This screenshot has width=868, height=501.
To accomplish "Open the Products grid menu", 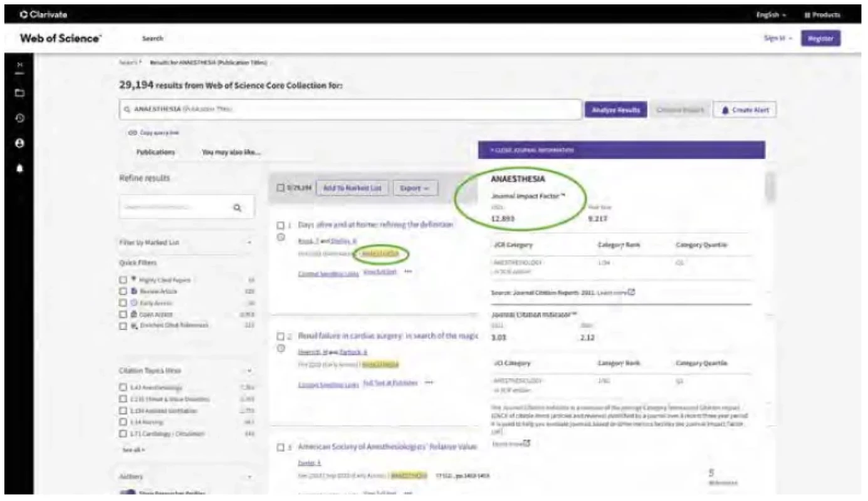I will pyautogui.click(x=822, y=14).
